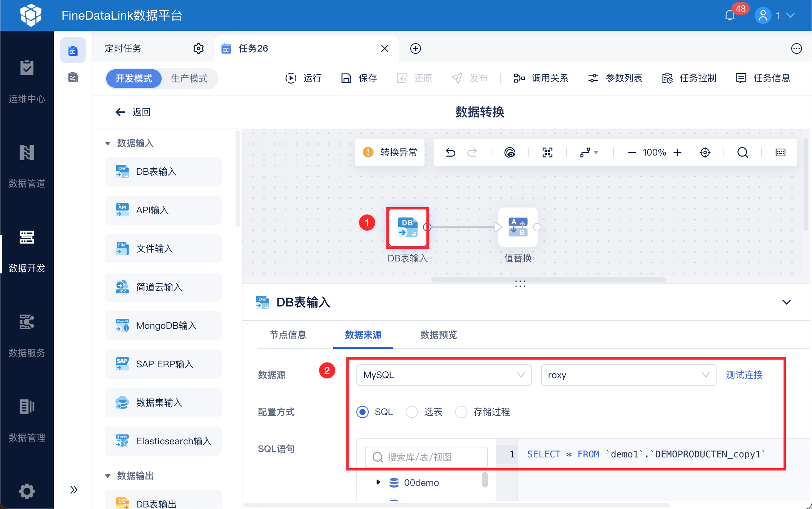The image size is (812, 509).
Task: Open the MySQL data source dropdown
Action: (443, 375)
